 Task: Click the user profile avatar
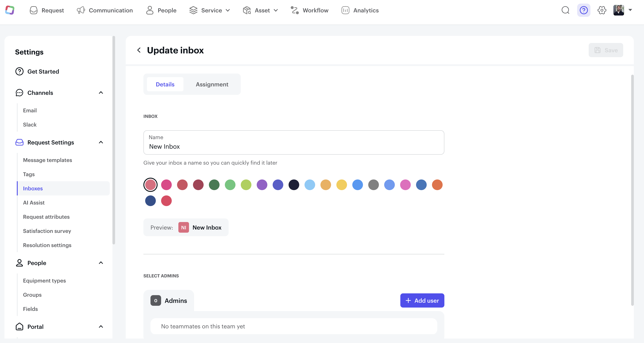[619, 10]
